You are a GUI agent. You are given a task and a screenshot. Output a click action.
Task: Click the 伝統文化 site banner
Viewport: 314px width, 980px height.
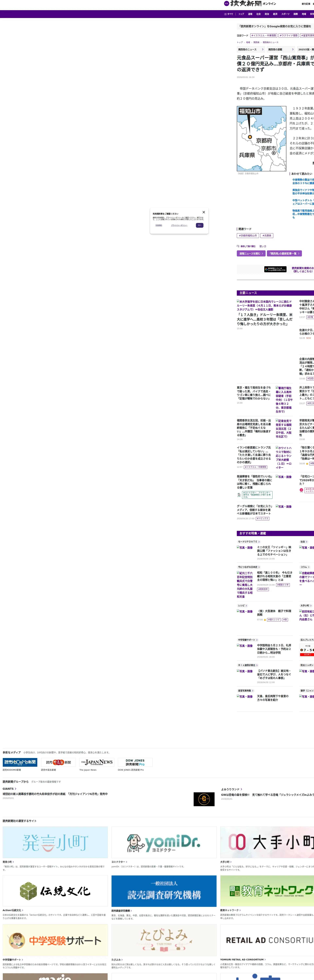55,891
